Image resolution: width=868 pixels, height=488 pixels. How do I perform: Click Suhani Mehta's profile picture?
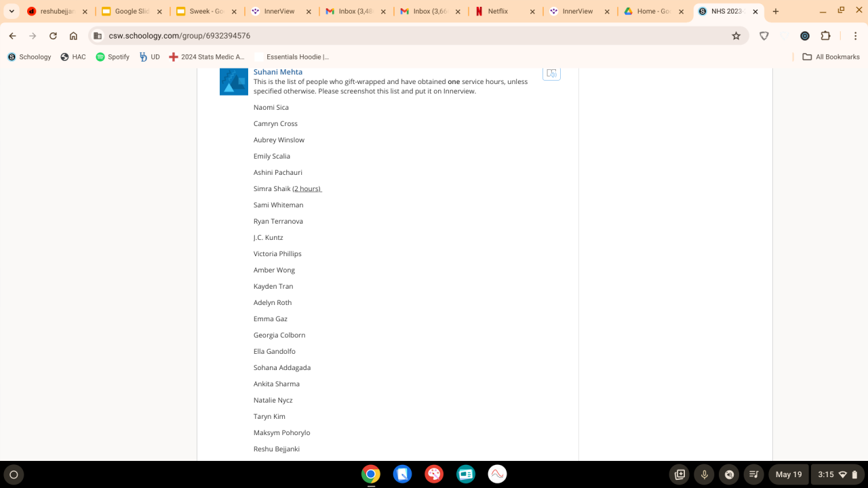coord(234,81)
